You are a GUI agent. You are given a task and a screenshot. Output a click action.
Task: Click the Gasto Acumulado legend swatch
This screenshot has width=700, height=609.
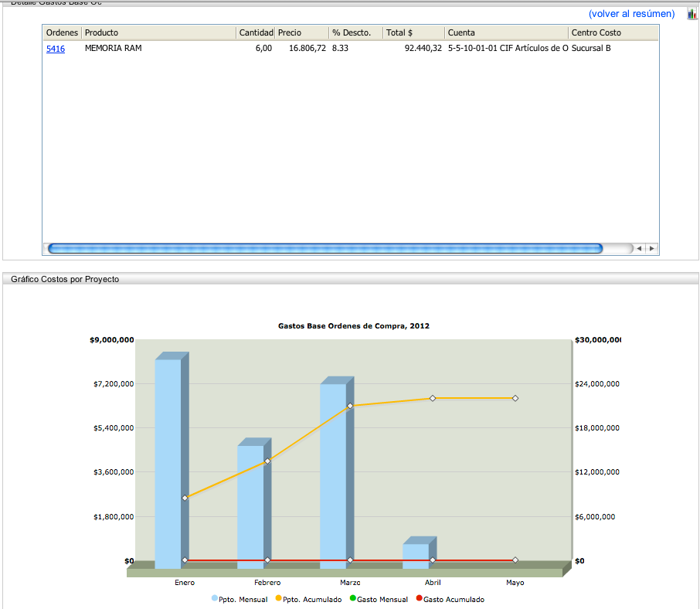(420, 598)
